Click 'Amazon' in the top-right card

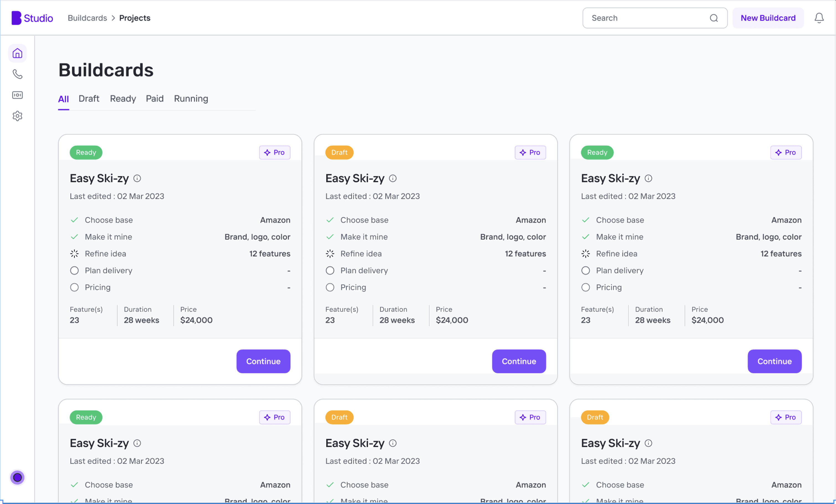click(786, 220)
